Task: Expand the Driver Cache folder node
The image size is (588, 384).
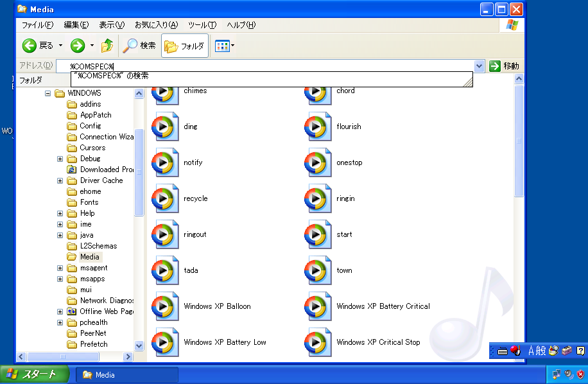Action: click(x=60, y=180)
